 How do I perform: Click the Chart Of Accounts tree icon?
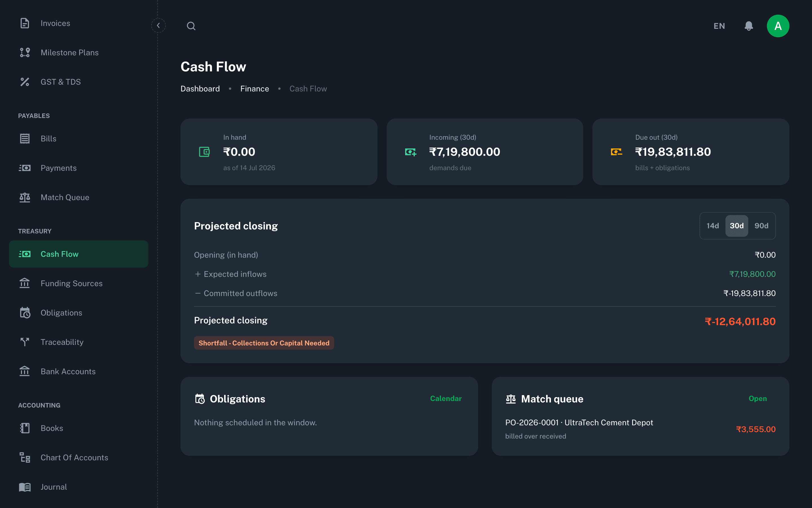pos(25,457)
